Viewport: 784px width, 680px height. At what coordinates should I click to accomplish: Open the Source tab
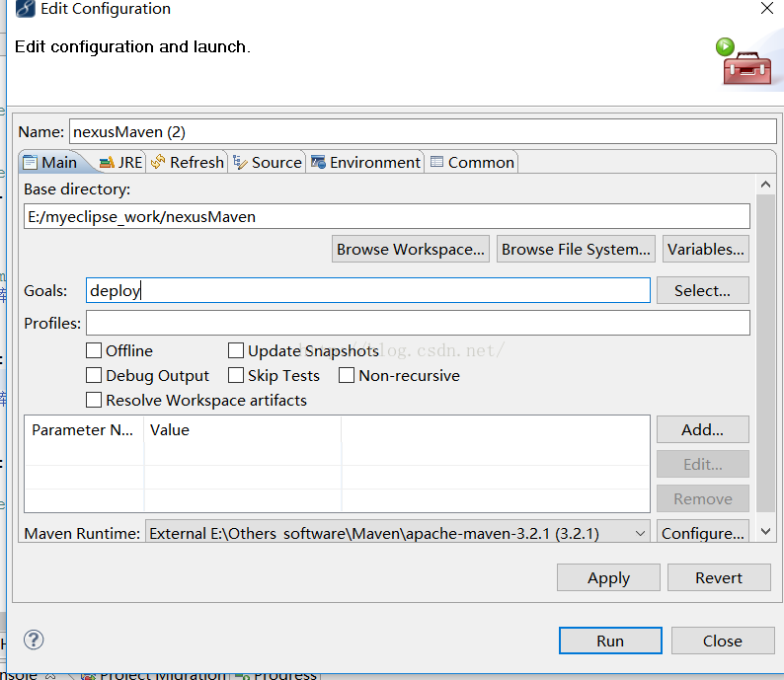267,163
